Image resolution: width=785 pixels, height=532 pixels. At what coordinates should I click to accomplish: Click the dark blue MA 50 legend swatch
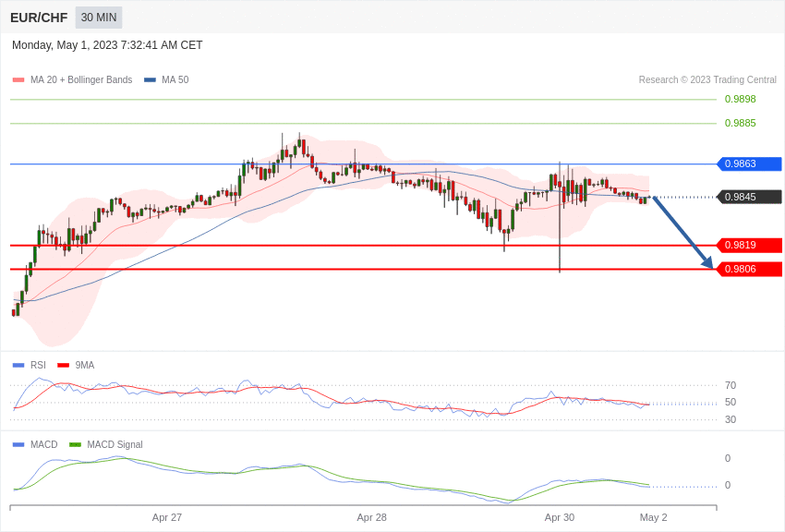pos(151,80)
